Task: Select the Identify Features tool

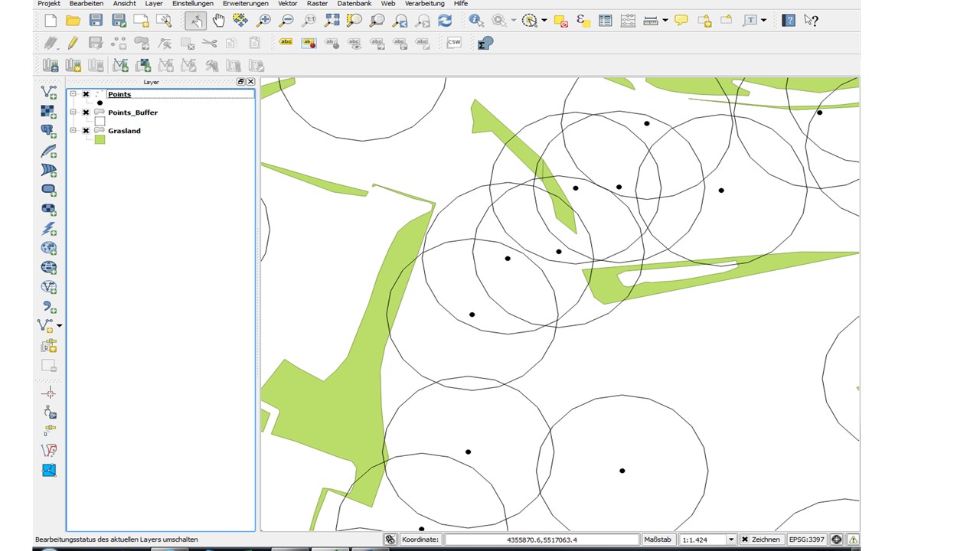Action: pos(476,21)
